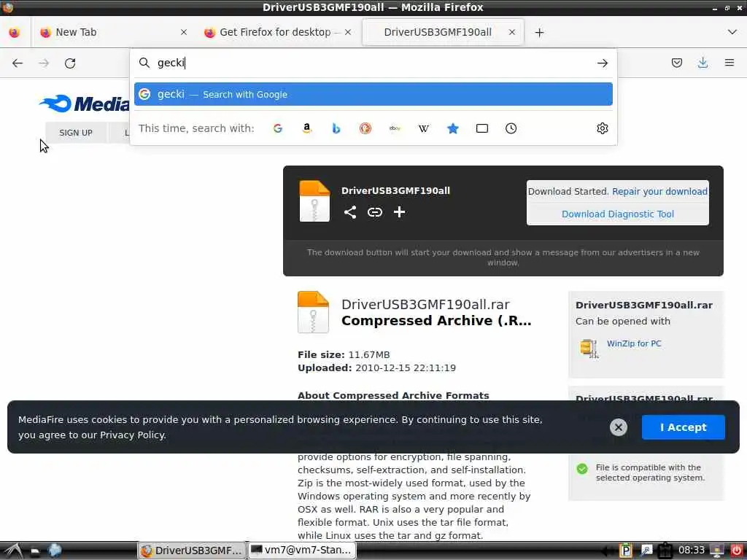Click the orange archive file icon in dark header

[x=314, y=201]
